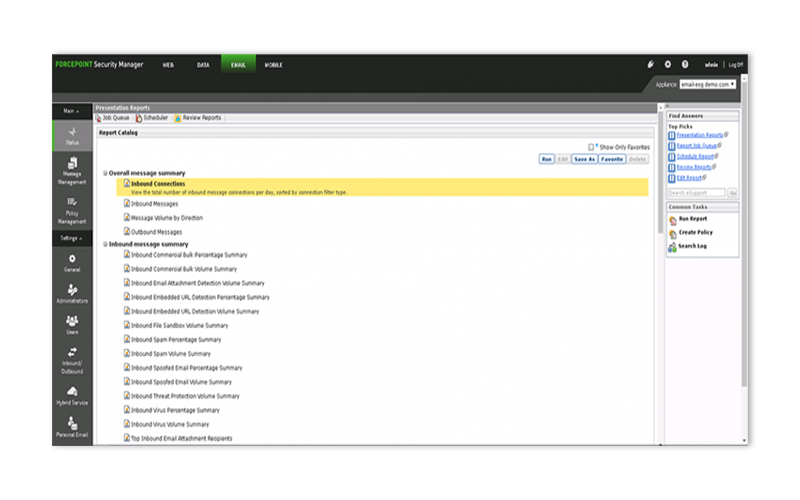The width and height of the screenshot is (800, 500).
Task: Collapse the Settings sidebar section
Action: pyautogui.click(x=71, y=238)
